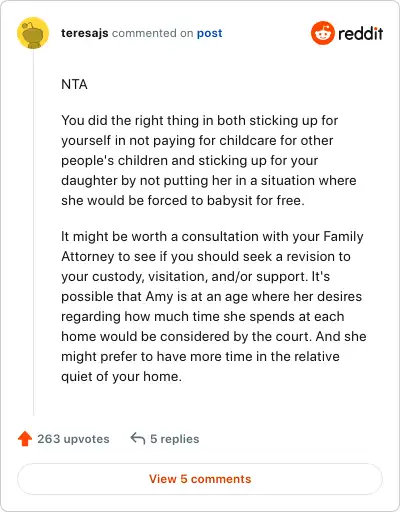Click the "View 5 comments" button
Image resolution: width=400 pixels, height=512 pixels.
coord(200,479)
